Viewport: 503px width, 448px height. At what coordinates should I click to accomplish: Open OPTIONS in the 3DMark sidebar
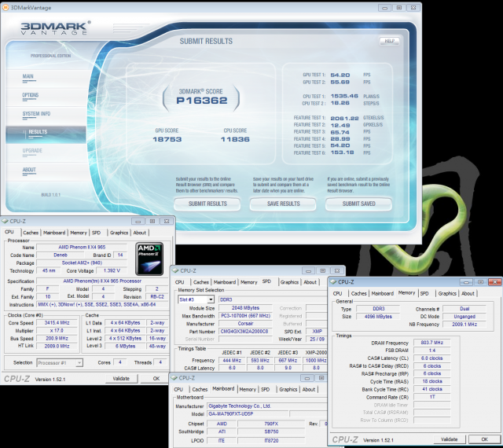pos(31,95)
